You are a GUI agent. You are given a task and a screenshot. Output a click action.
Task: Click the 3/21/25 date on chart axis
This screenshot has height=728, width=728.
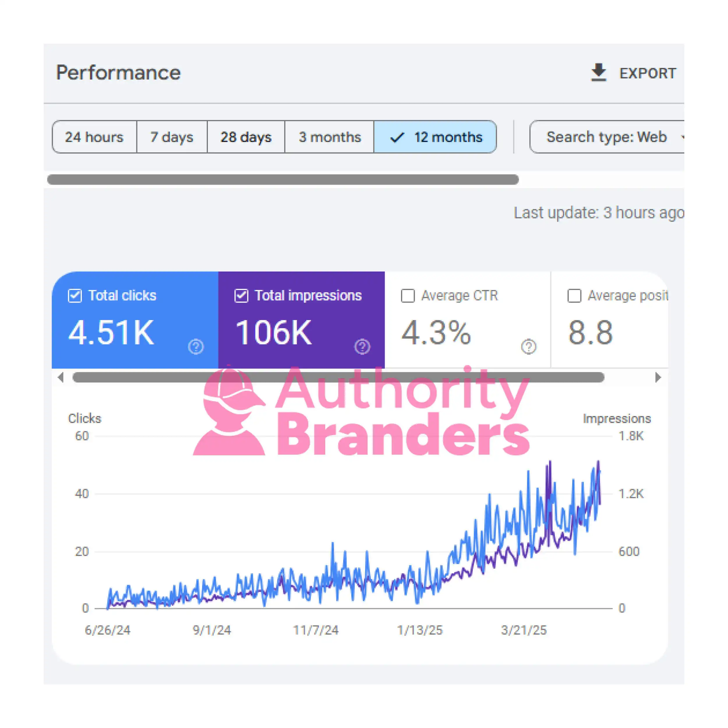click(524, 630)
